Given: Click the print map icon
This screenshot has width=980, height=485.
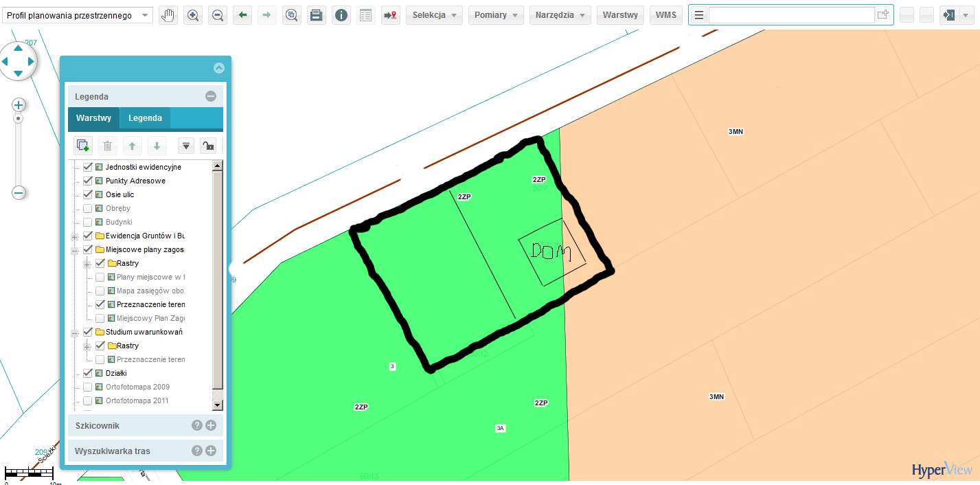Looking at the screenshot, I should pyautogui.click(x=317, y=15).
